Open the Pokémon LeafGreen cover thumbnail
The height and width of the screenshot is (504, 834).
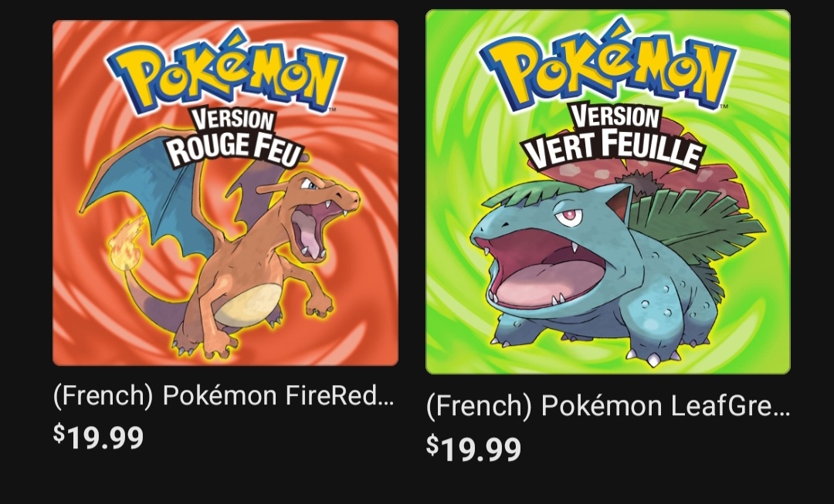pos(608,191)
